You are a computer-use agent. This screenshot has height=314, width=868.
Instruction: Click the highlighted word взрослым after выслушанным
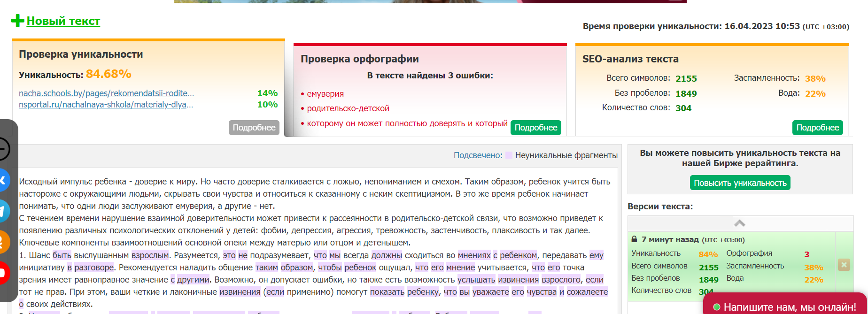[x=150, y=255]
